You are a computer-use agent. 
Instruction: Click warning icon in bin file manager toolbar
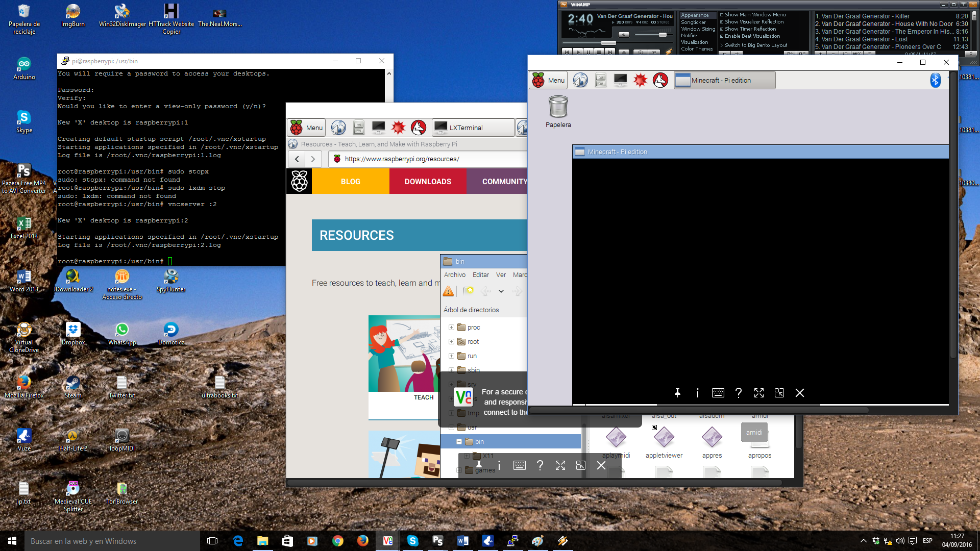(x=448, y=291)
